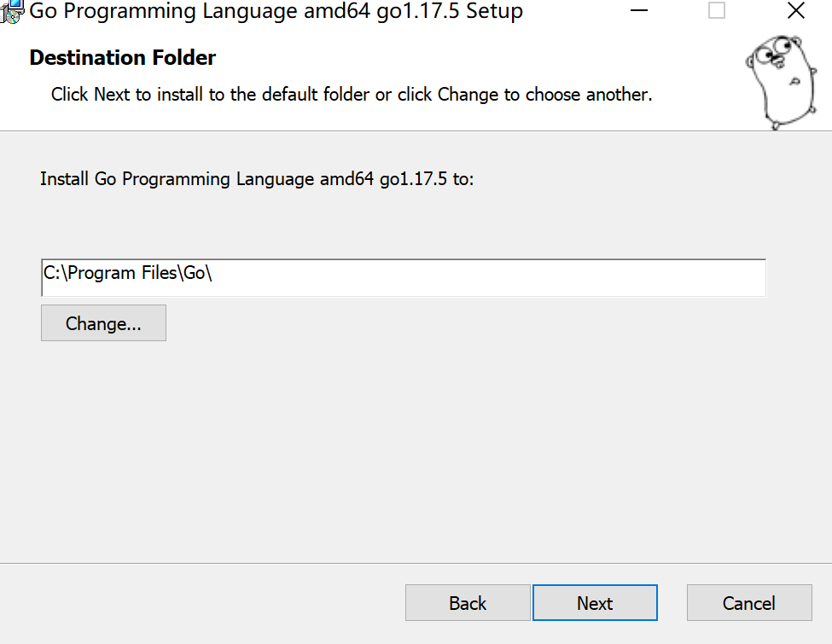Click the "Install Go Programming Language" label
Screen dimensions: 832x644
pyautogui.click(x=256, y=180)
